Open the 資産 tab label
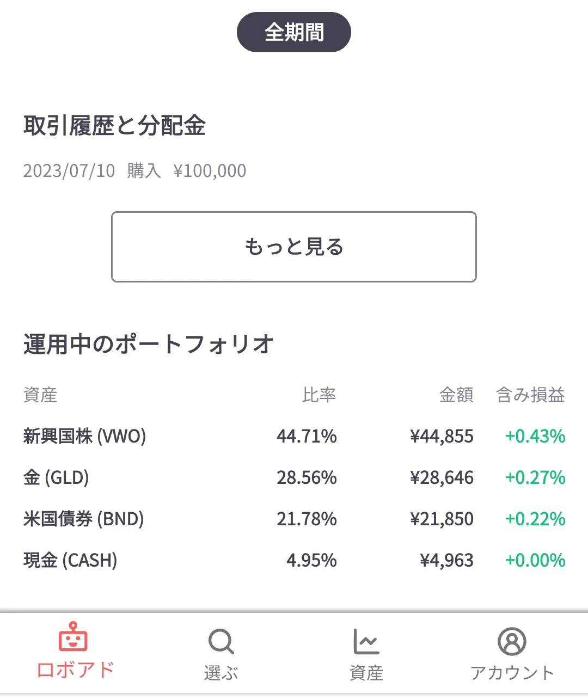The image size is (588, 700). tap(366, 673)
